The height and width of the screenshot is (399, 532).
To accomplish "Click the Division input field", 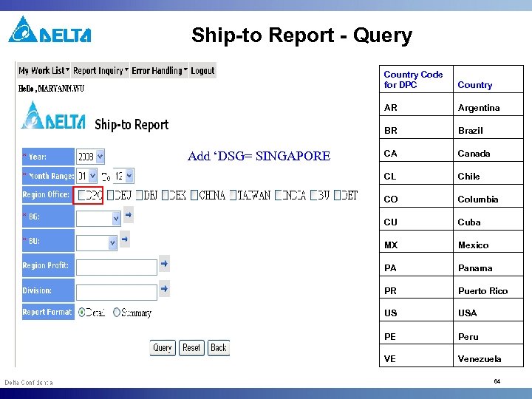I will click(117, 293).
